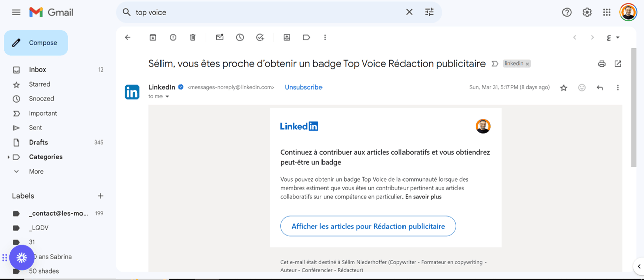Click the LinkedIn logo in email body

(299, 126)
